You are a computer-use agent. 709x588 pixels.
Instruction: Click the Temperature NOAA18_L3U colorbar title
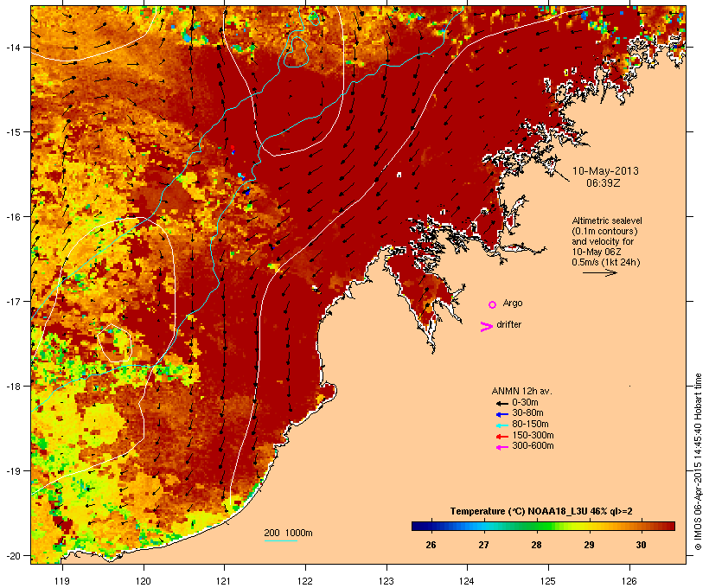541,511
